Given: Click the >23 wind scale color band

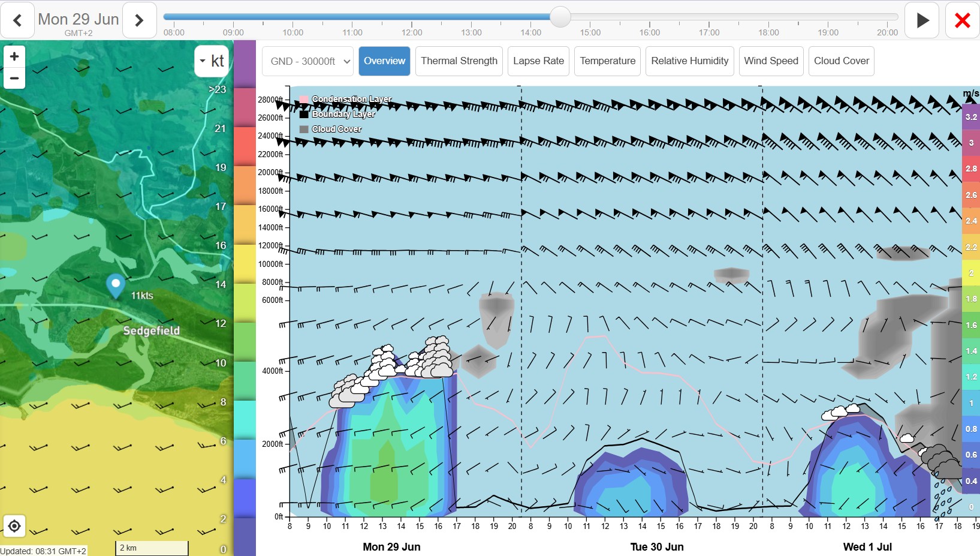Looking at the screenshot, I should (245, 65).
